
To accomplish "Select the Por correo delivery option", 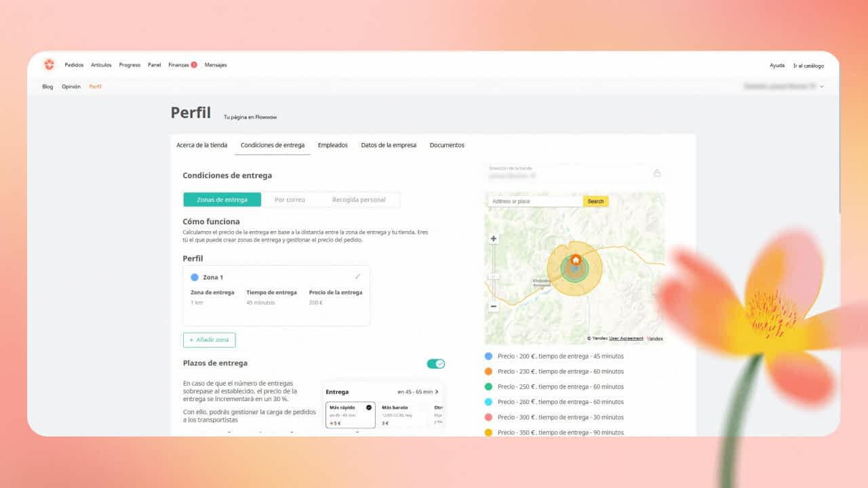I will coord(290,200).
